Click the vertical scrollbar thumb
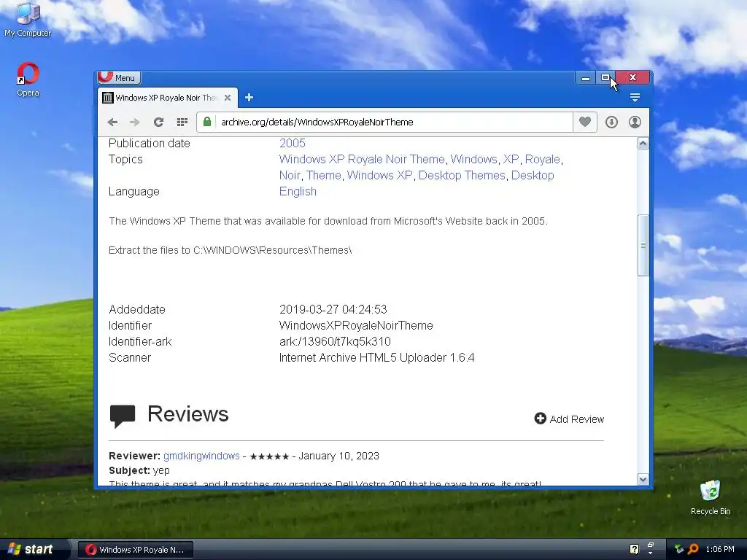Screen dimensions: 747x560 pos(643,245)
